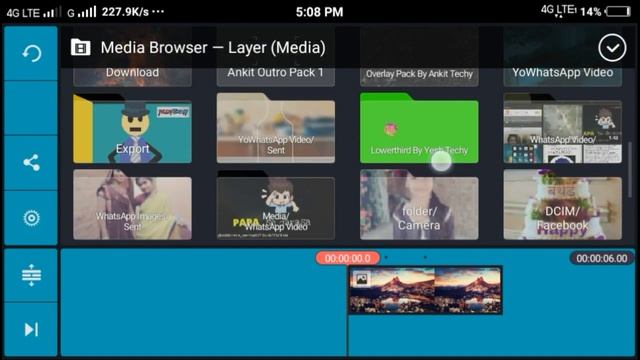Expand the timeline with the track-height icon
Viewport: 640px width, 360px height.
pos(31,275)
